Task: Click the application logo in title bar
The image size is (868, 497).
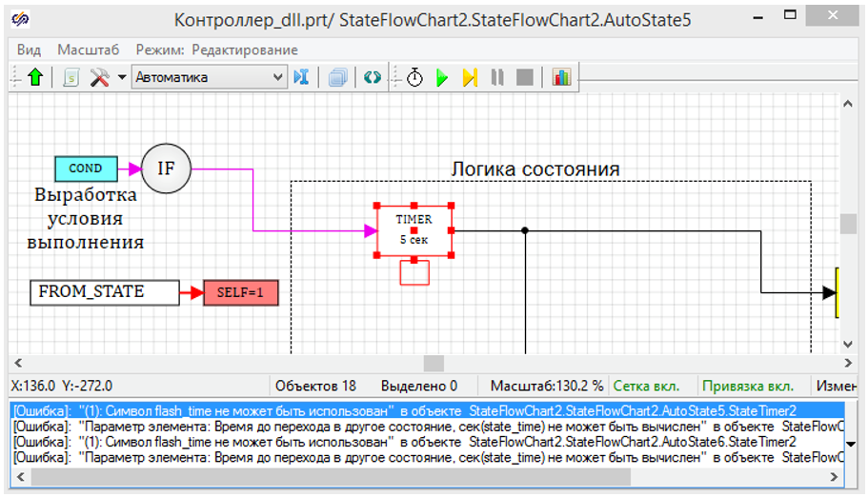Action: tap(21, 19)
